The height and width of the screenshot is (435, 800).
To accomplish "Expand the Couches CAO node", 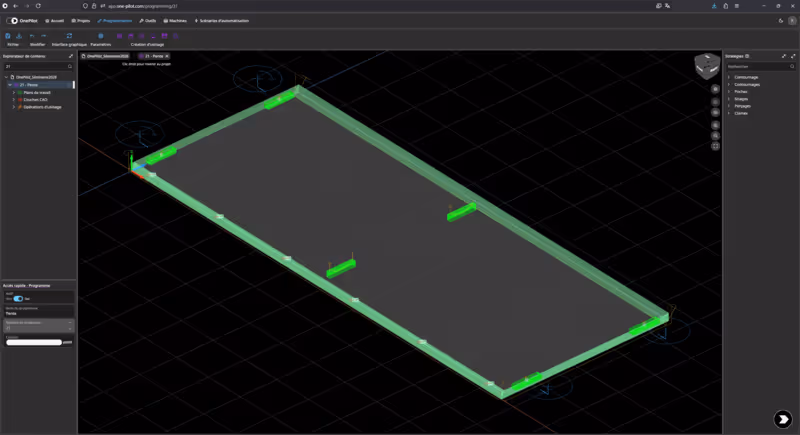I will tap(14, 100).
